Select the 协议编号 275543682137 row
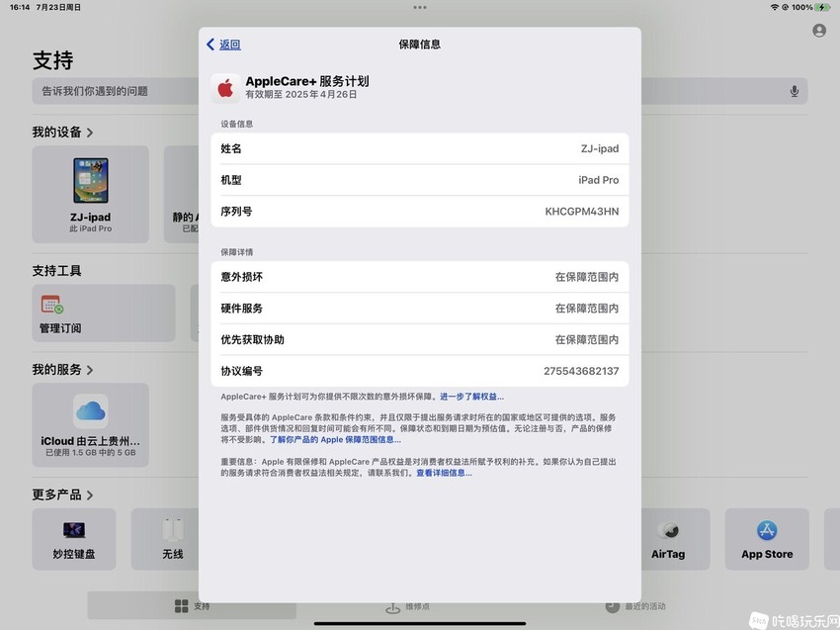The width and height of the screenshot is (840, 630). 419,371
